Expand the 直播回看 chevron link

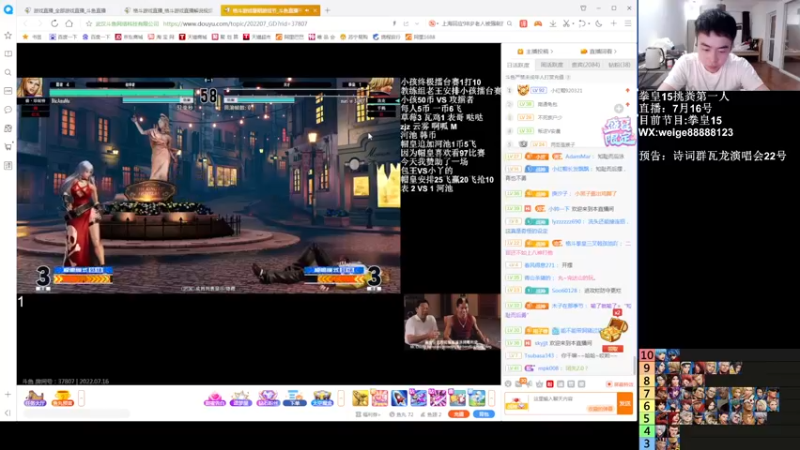click(x=598, y=51)
